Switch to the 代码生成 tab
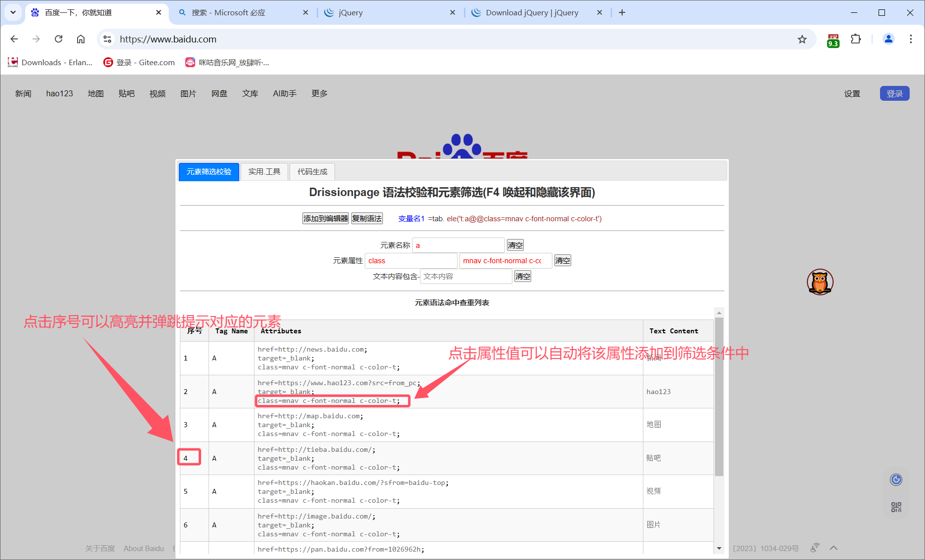925x560 pixels. point(312,172)
